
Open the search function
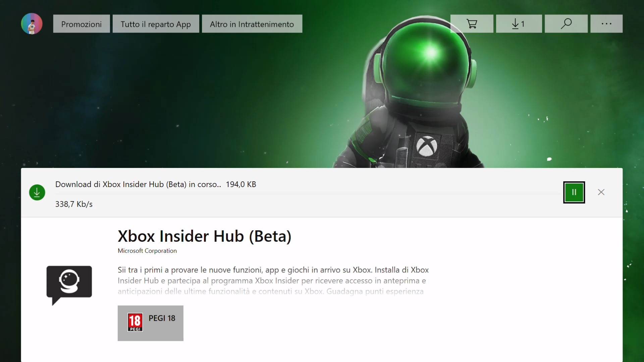[566, 24]
